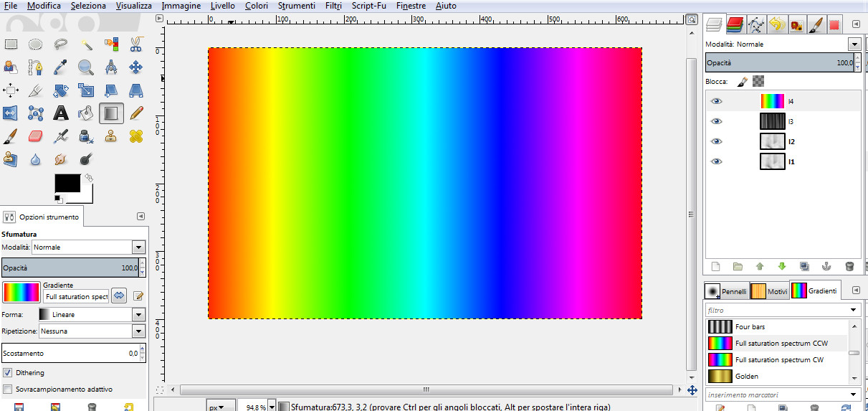Select the Rectangle Select tool

click(11, 44)
